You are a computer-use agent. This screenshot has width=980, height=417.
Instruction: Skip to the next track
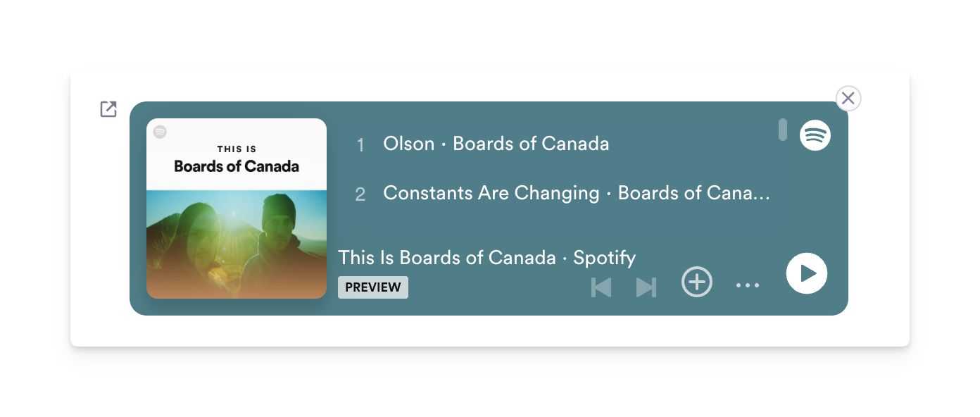point(646,287)
